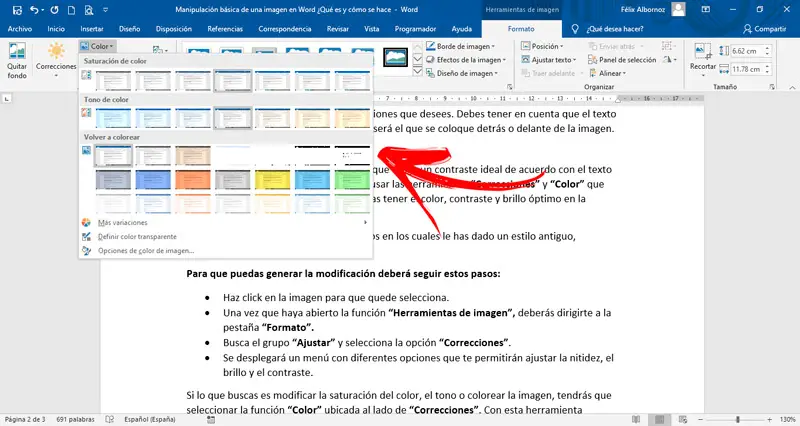Image resolution: width=800 pixels, height=426 pixels.
Task: Switch to the Revisar tab
Action: (x=338, y=29)
